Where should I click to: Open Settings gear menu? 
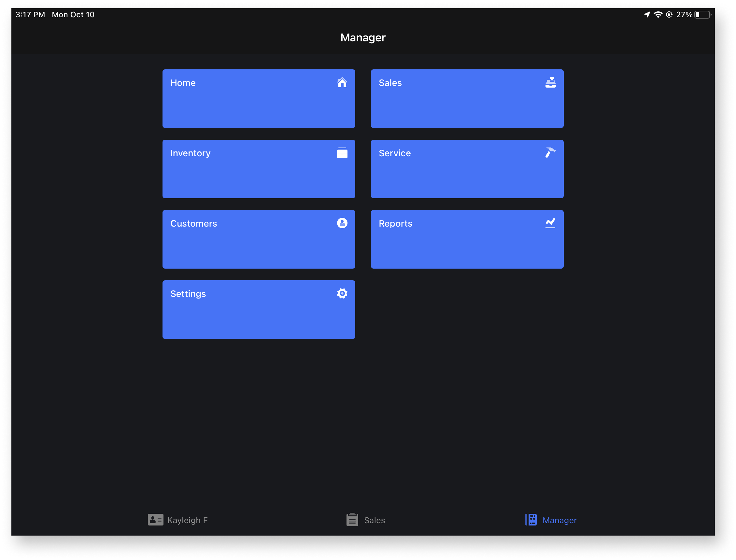[341, 294]
